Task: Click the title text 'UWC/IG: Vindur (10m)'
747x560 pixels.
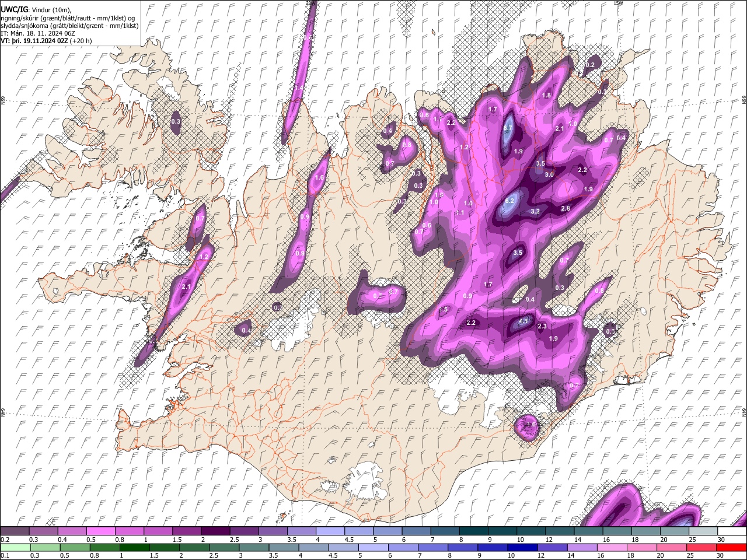Action: [x=36, y=10]
